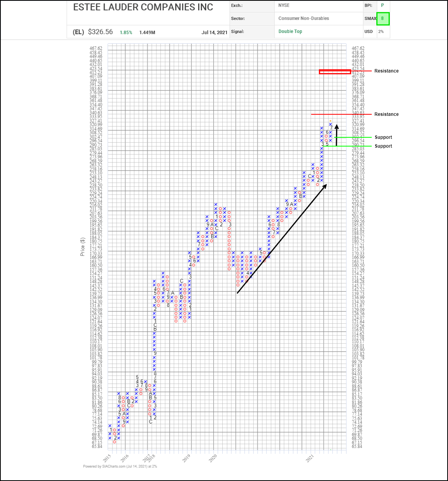Click the BPI value letter P
448x481 pixels.
click(382, 5)
